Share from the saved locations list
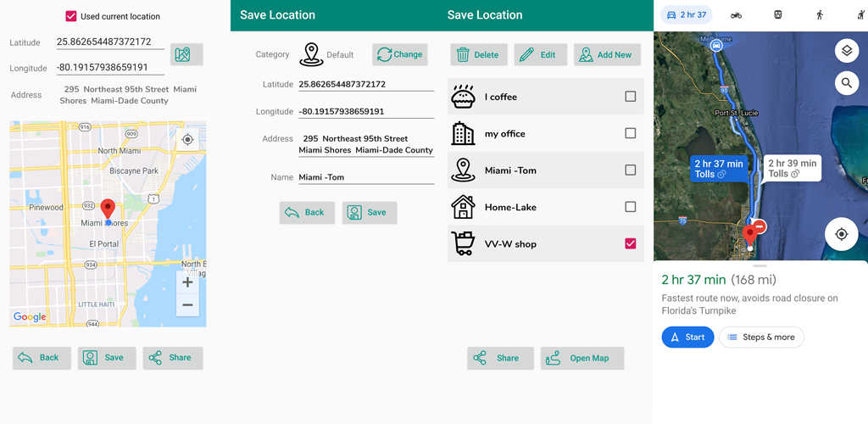 coord(500,358)
